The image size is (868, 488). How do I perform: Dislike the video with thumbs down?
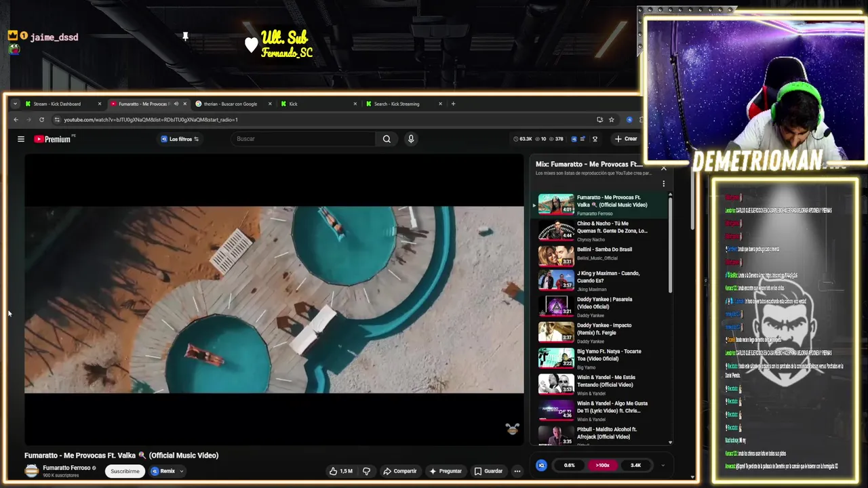(366, 471)
